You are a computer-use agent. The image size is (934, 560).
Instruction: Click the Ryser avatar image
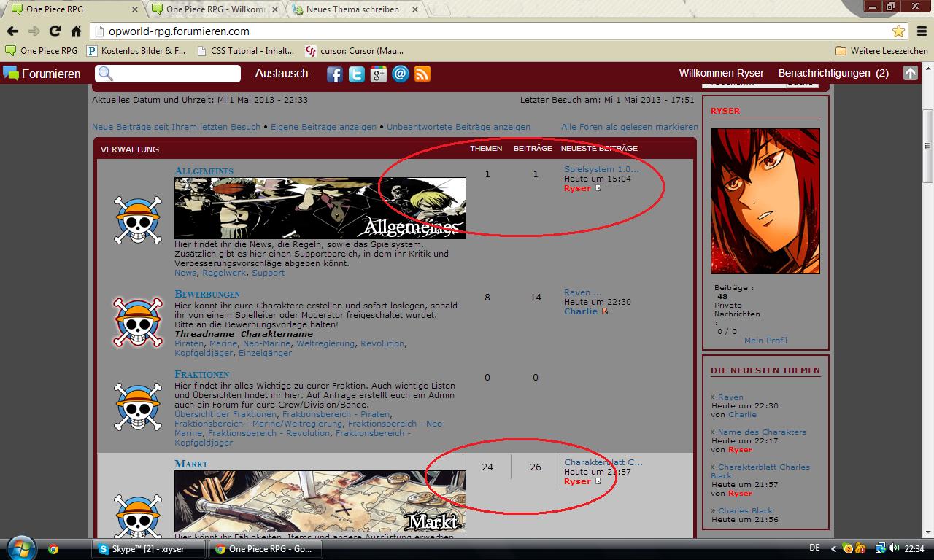click(x=765, y=201)
